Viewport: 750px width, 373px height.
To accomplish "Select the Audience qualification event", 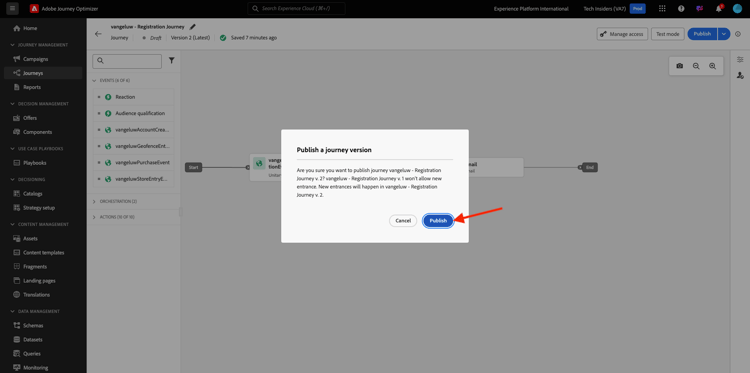I will click(x=134, y=113).
